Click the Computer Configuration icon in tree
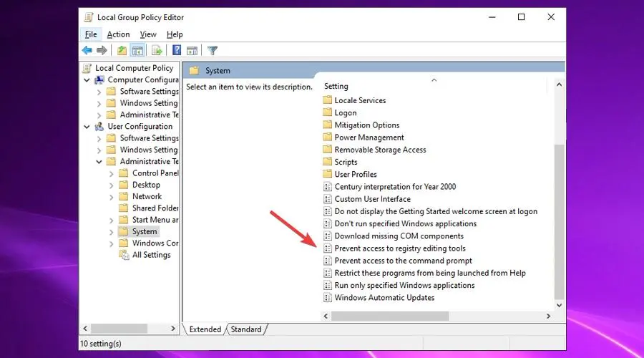Viewport: 644px width, 358px height. 99,79
